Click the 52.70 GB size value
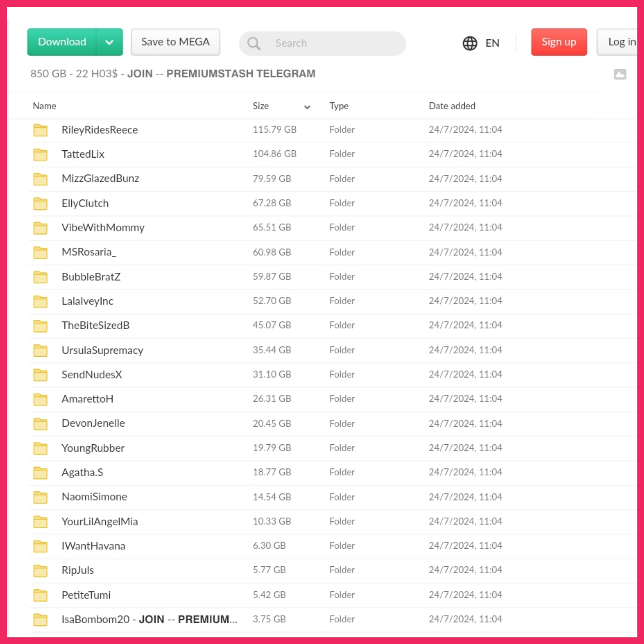The image size is (644, 644). tap(272, 301)
